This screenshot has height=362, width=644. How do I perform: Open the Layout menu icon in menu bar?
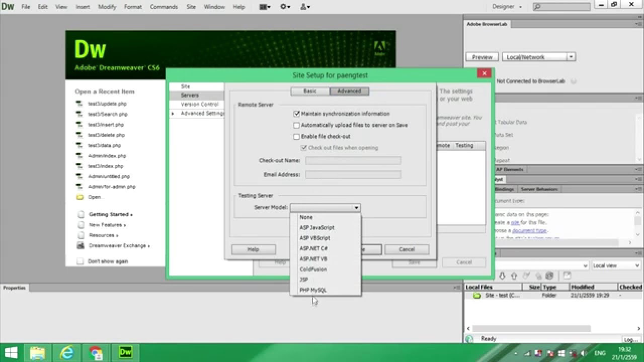point(265,7)
